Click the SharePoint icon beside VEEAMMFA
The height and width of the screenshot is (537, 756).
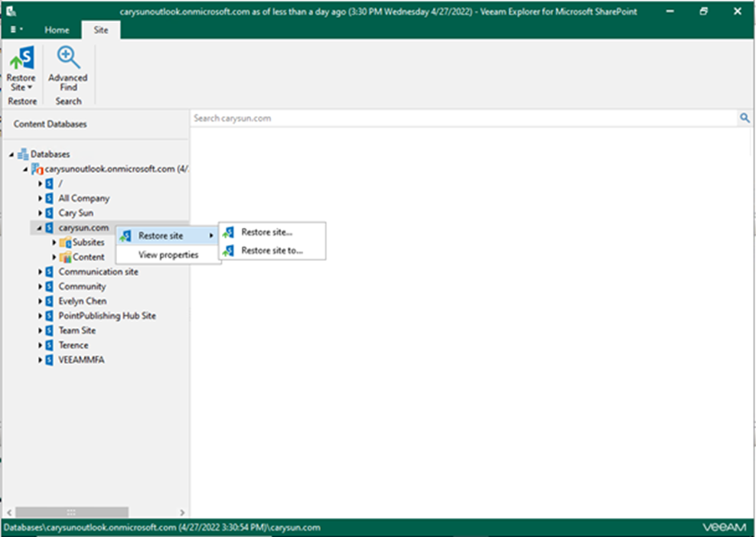tap(49, 360)
